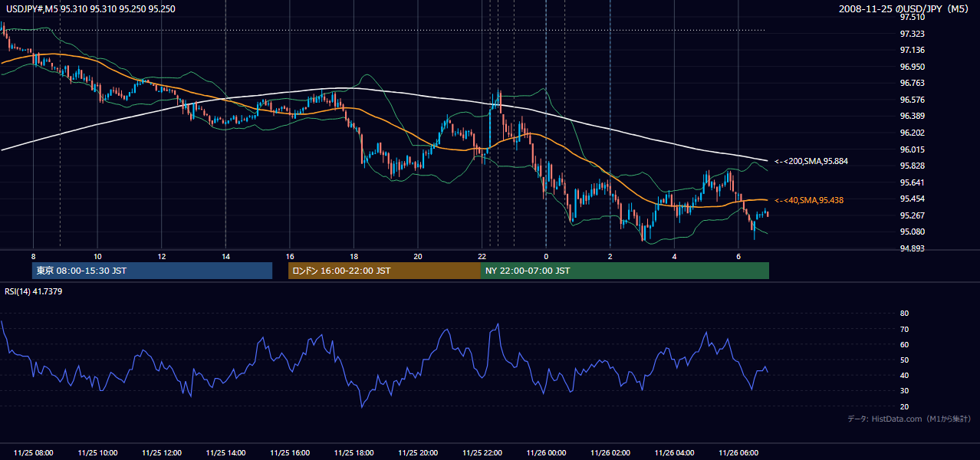Click the 95.267 price axis label

pyautogui.click(x=911, y=215)
